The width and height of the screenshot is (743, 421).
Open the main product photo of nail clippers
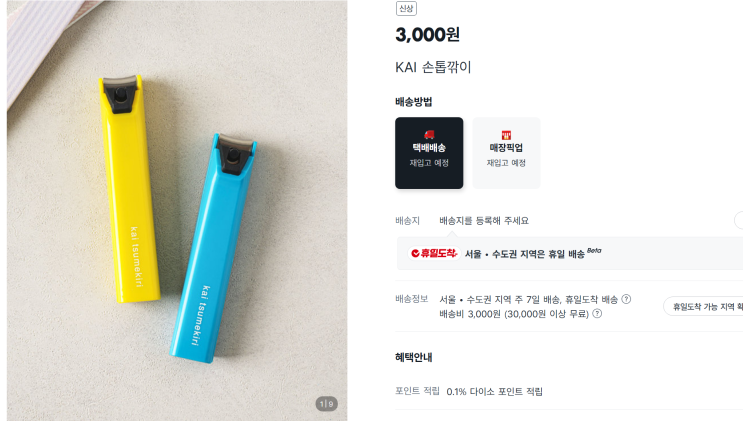(177, 210)
